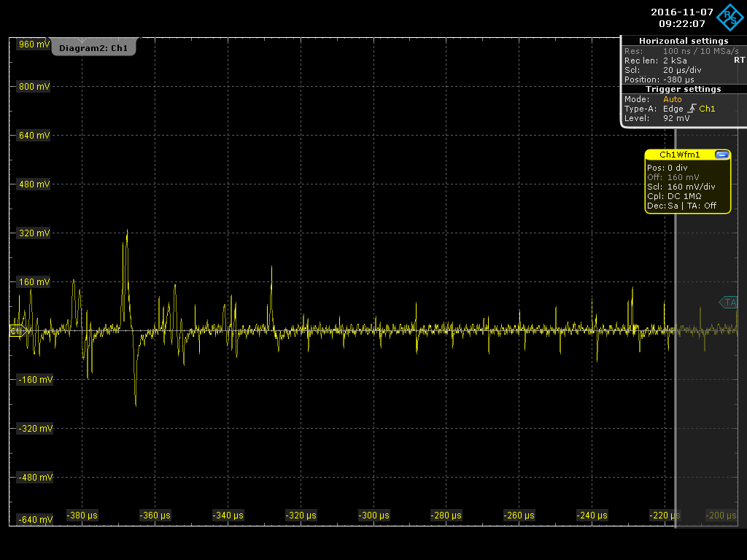Select the TA trigger level marker

[729, 303]
